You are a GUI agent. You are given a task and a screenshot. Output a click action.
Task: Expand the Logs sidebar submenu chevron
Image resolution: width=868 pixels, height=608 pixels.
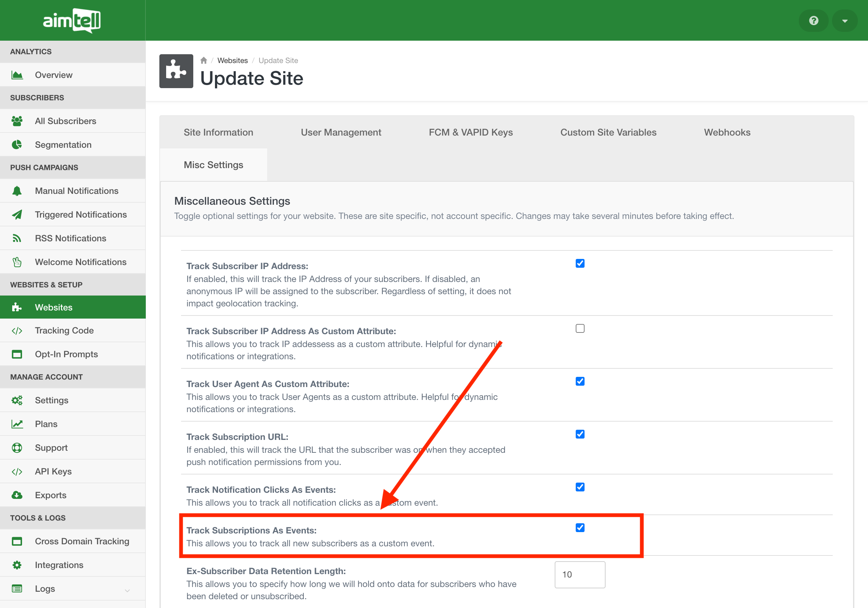[x=127, y=590]
